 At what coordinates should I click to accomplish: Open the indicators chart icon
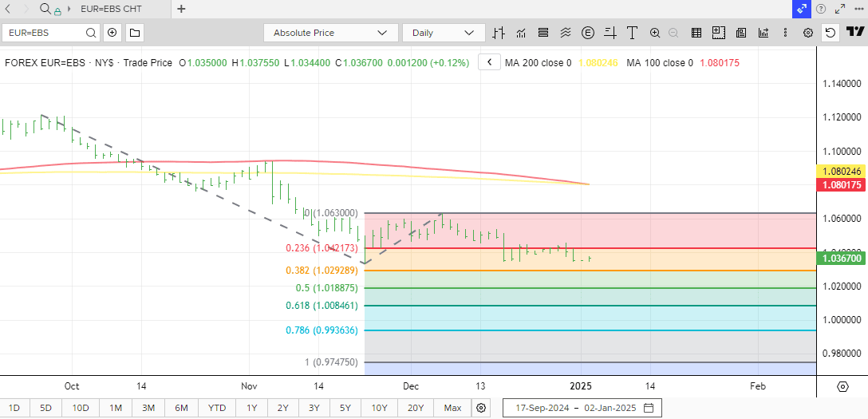(522, 33)
